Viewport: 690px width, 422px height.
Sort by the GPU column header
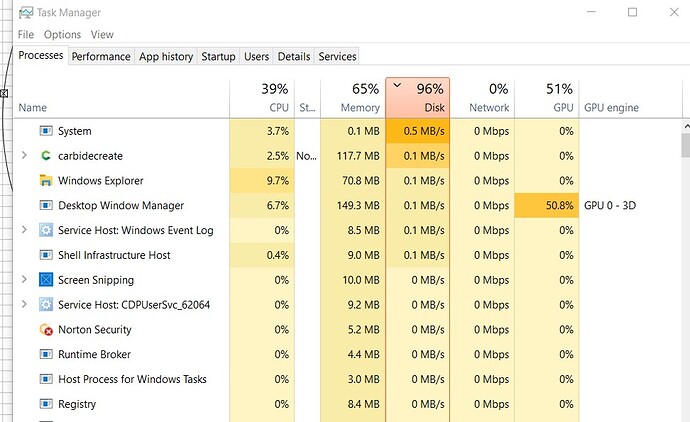tap(547, 98)
